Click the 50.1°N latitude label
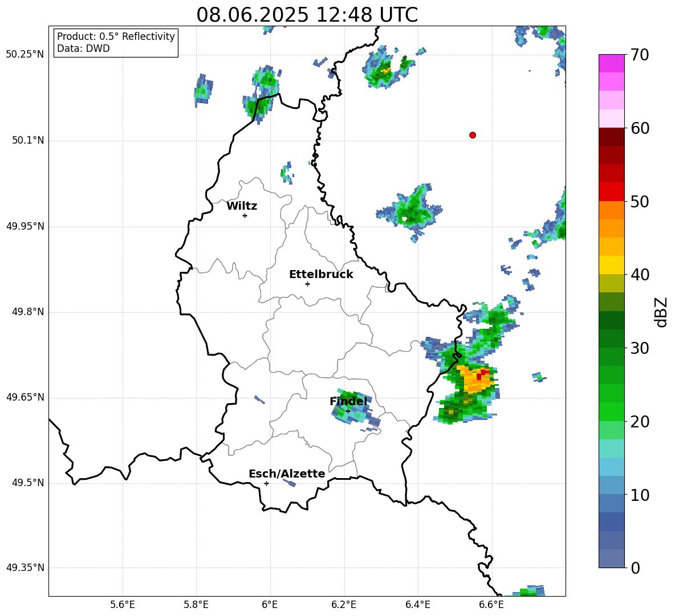This screenshot has width=675, height=616. [x=28, y=140]
